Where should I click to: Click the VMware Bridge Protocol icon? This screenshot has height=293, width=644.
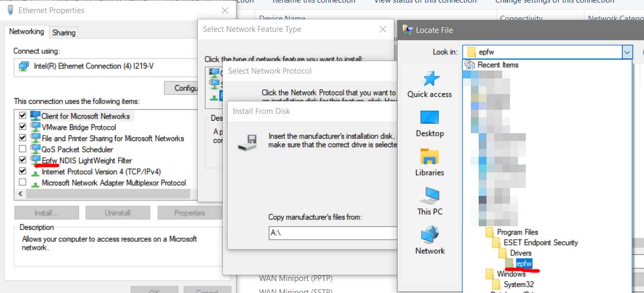click(36, 127)
